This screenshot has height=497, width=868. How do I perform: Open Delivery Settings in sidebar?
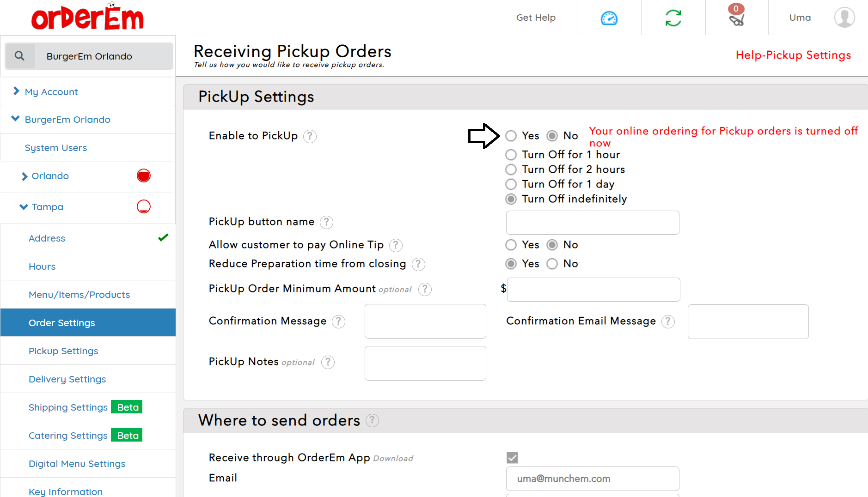pyautogui.click(x=67, y=379)
